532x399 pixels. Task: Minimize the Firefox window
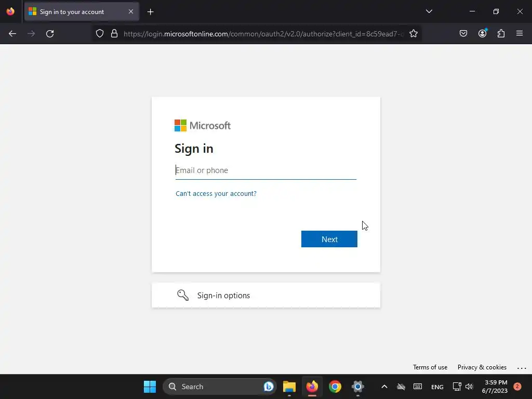point(472,11)
